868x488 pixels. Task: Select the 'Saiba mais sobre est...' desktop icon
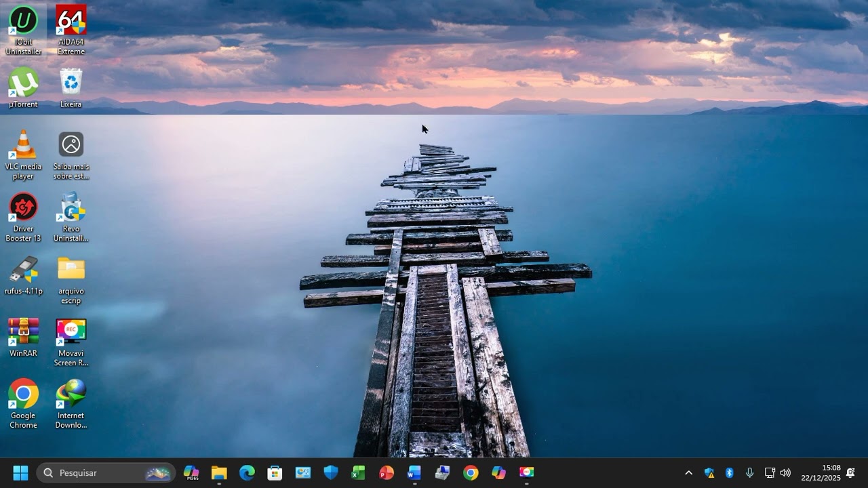[71, 155]
